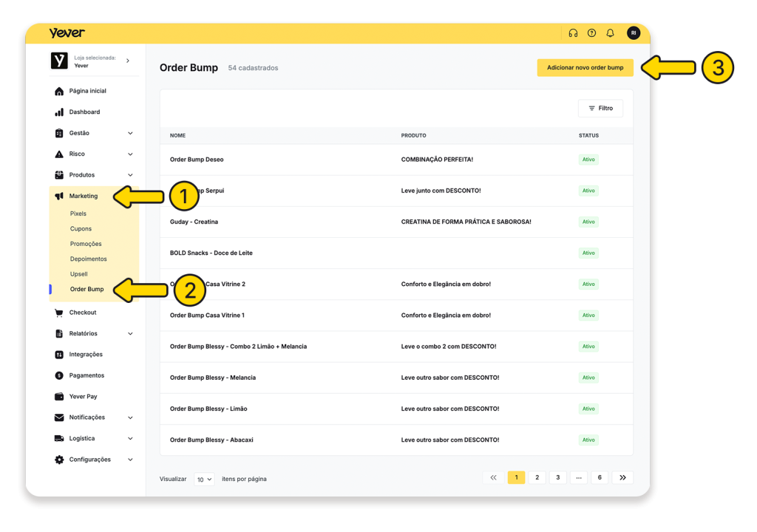Image resolution: width=757 pixels, height=532 pixels.
Task: Open Cupons under Marketing
Action: (x=81, y=229)
